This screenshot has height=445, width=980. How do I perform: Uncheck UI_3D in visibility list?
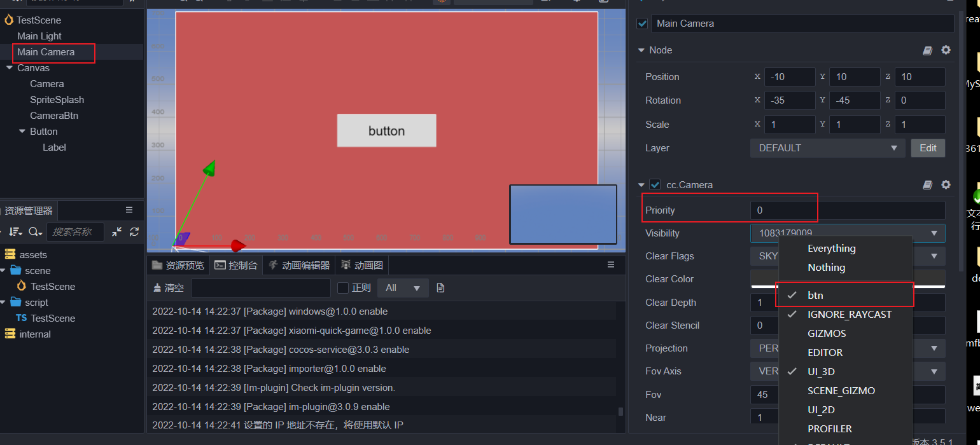pos(845,371)
